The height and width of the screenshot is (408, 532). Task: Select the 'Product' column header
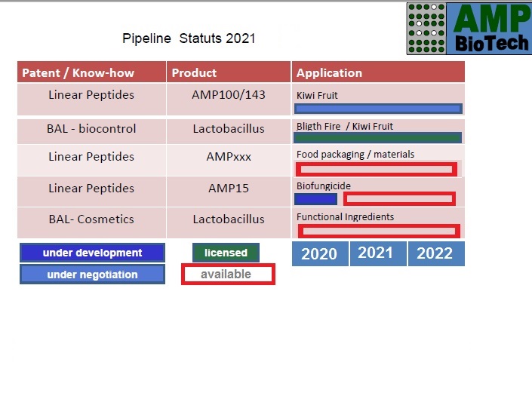[229, 72]
